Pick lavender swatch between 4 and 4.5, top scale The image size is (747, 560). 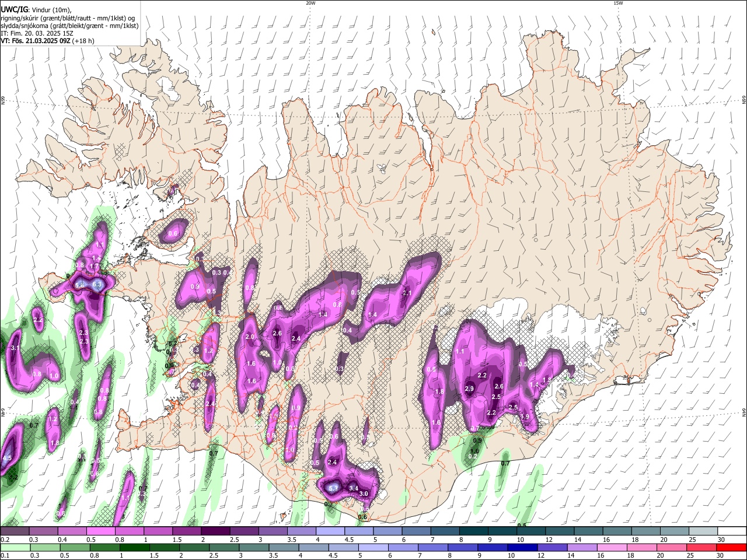330,531
